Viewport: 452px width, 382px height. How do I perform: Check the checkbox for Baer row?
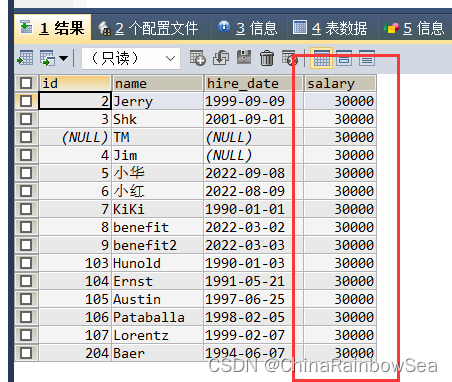click(26, 353)
